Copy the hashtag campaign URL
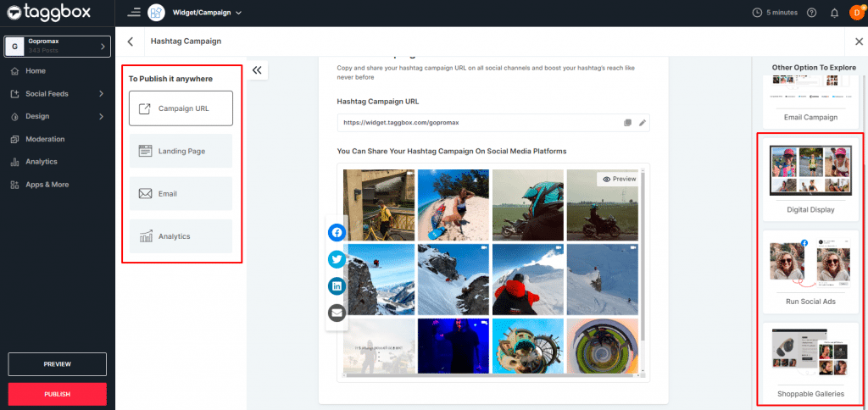The width and height of the screenshot is (868, 410). (x=628, y=123)
